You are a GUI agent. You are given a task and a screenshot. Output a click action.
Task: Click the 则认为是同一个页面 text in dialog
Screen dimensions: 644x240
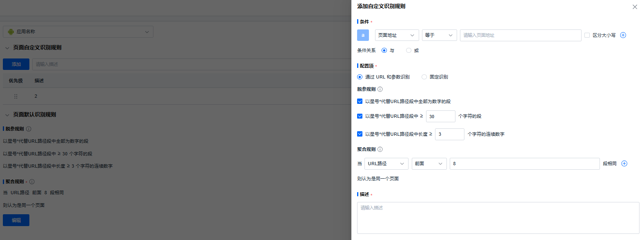(x=378, y=179)
